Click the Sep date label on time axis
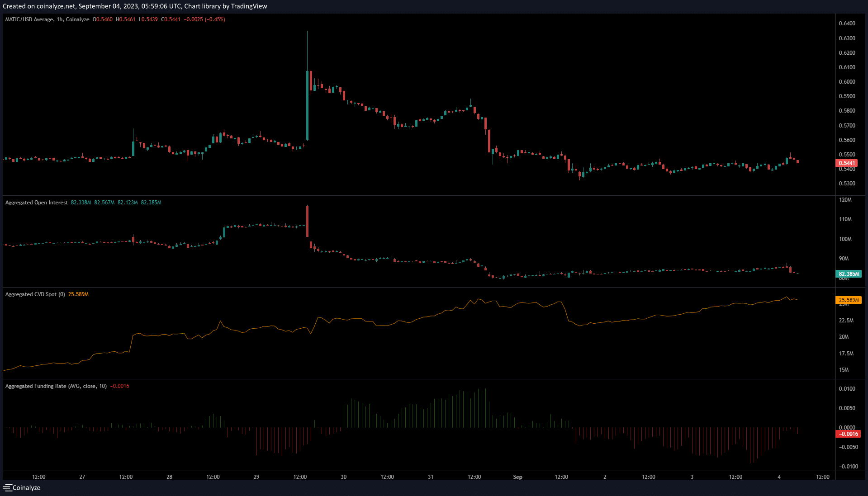 [517, 477]
